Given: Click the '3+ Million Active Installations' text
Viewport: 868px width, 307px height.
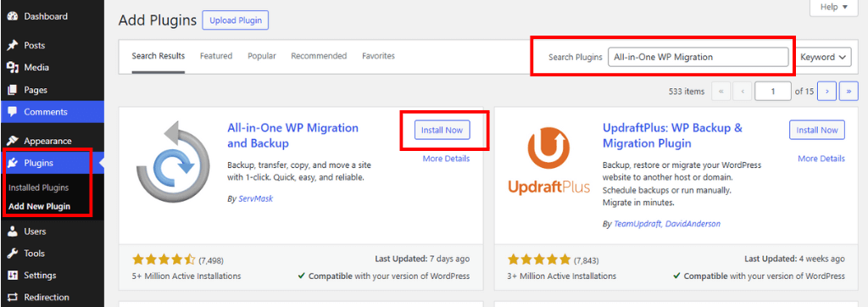Looking at the screenshot, I should click(x=562, y=276).
